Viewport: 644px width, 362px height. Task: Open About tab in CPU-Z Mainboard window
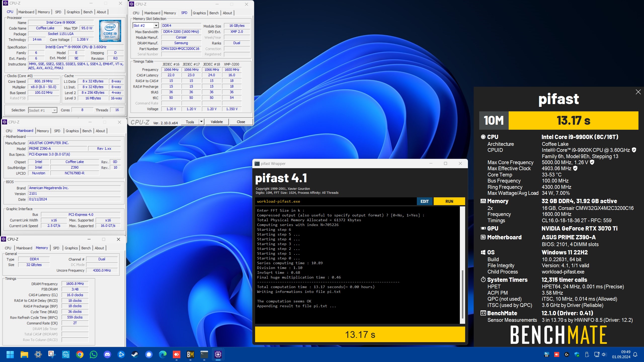coord(100,131)
